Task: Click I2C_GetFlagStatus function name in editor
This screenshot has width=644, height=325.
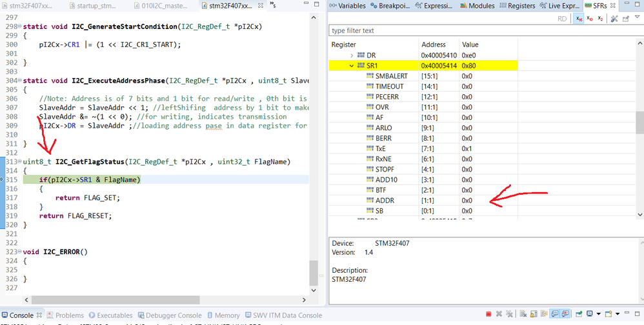Action: [90, 162]
